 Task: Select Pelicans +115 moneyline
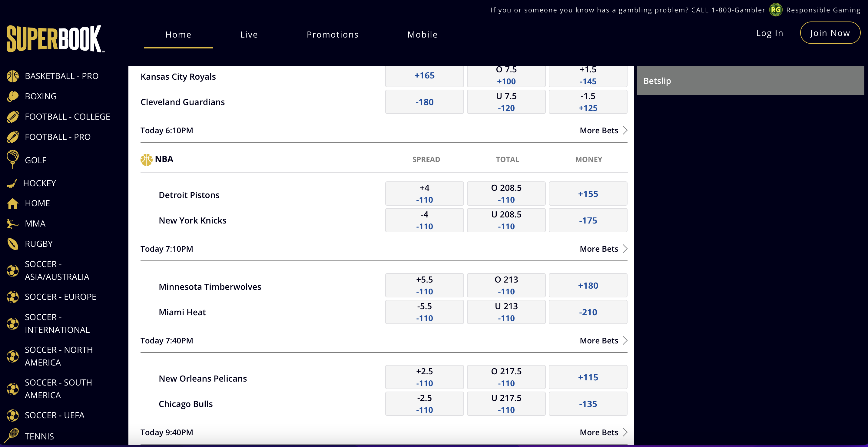588,377
